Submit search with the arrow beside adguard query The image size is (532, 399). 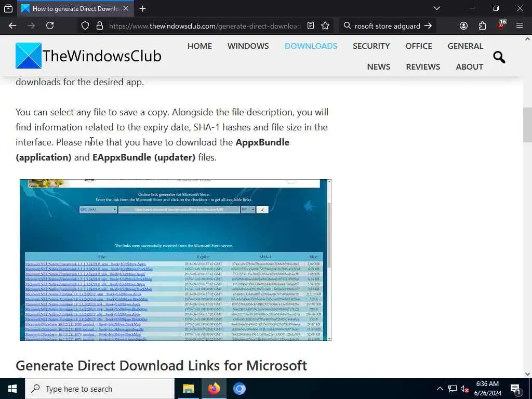click(x=428, y=26)
